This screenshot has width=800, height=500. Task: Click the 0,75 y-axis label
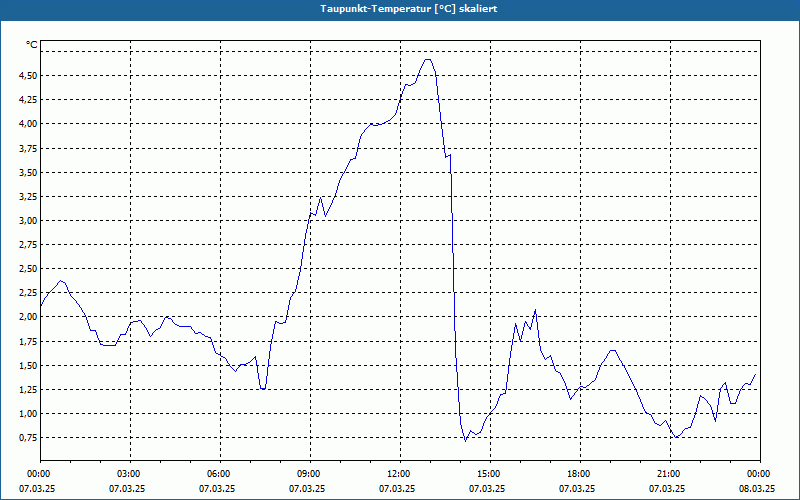click(x=28, y=437)
